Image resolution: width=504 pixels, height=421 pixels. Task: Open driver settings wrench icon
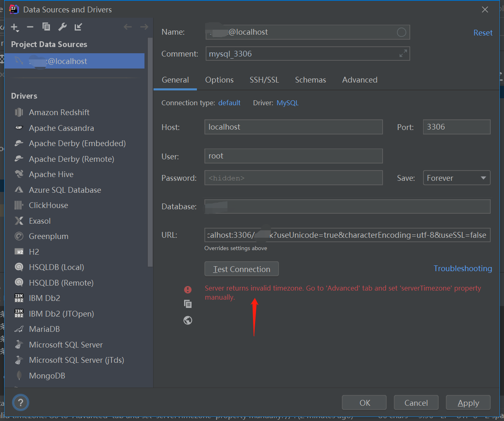[62, 27]
